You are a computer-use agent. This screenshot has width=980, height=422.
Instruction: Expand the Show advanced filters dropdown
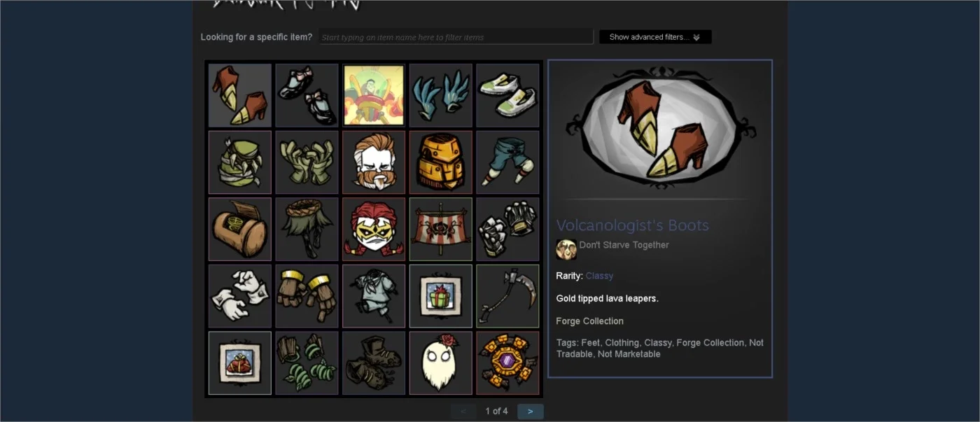pyautogui.click(x=655, y=37)
